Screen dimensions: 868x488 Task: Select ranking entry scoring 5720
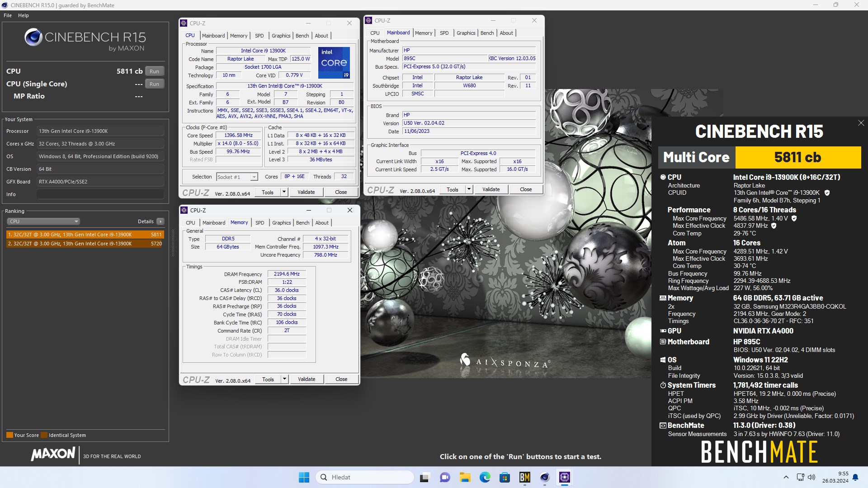[85, 244]
